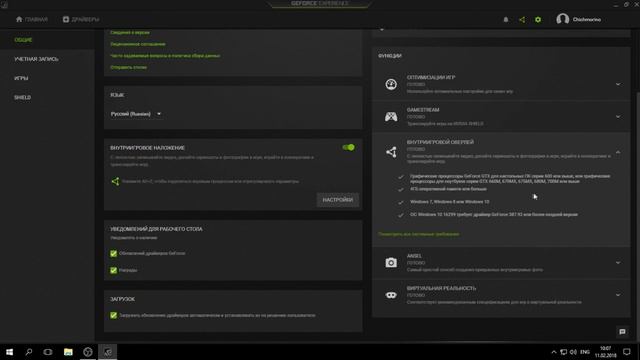Click the "Windows 7, Windows 8 или Windows 10" requirement text
Viewport: 640px width, 360px height.
449,202
